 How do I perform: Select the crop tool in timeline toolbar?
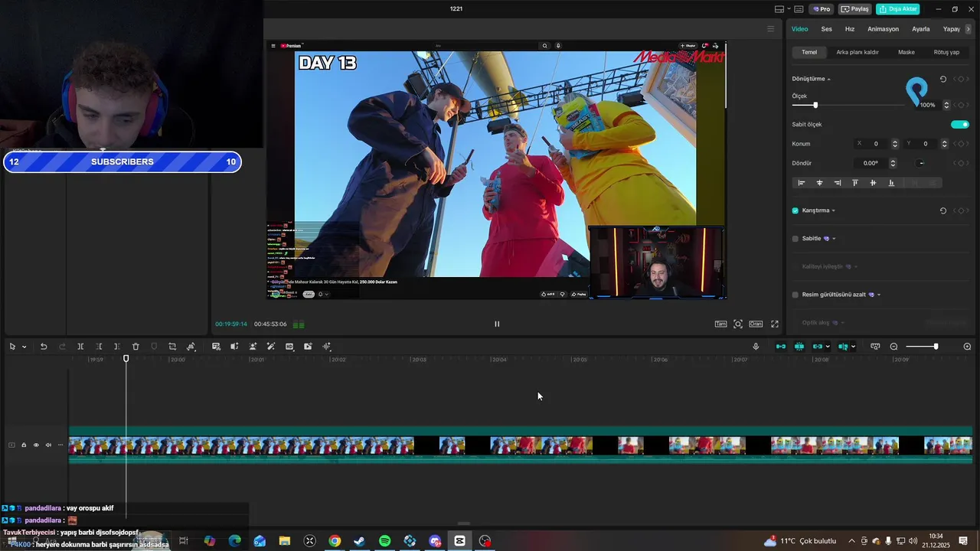pos(172,347)
